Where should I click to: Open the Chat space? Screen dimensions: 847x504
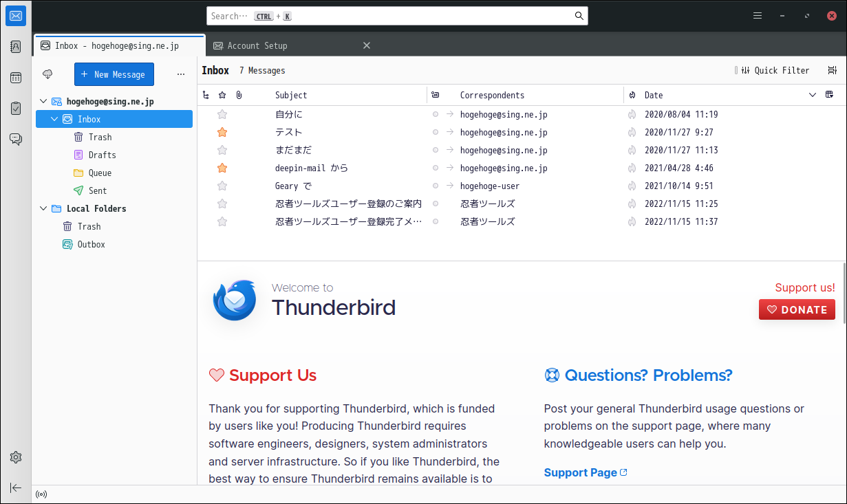[x=16, y=139]
